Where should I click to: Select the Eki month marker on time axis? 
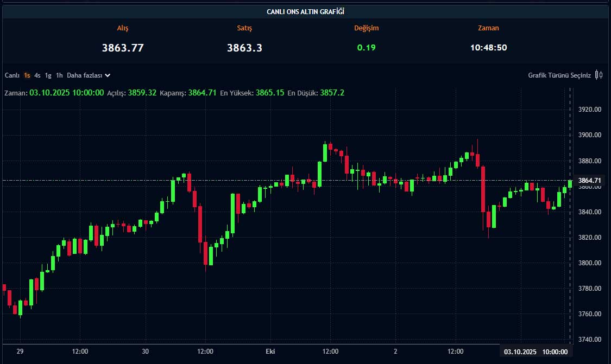coord(270,352)
